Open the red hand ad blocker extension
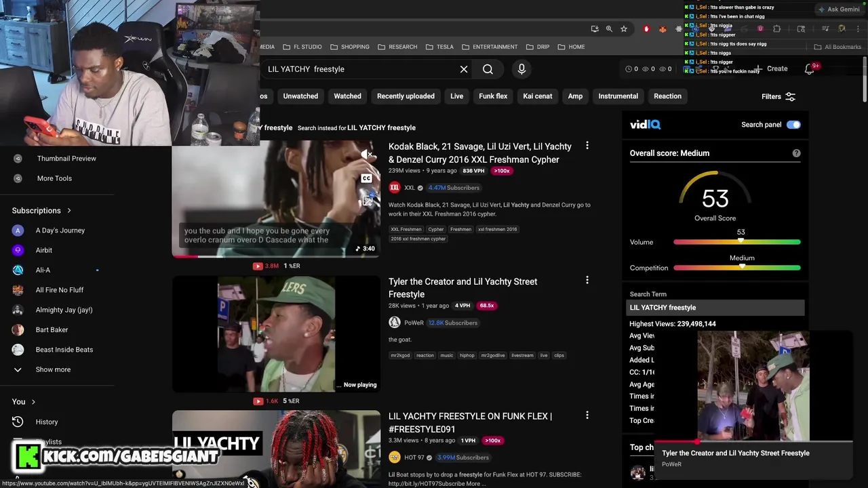 tap(646, 29)
